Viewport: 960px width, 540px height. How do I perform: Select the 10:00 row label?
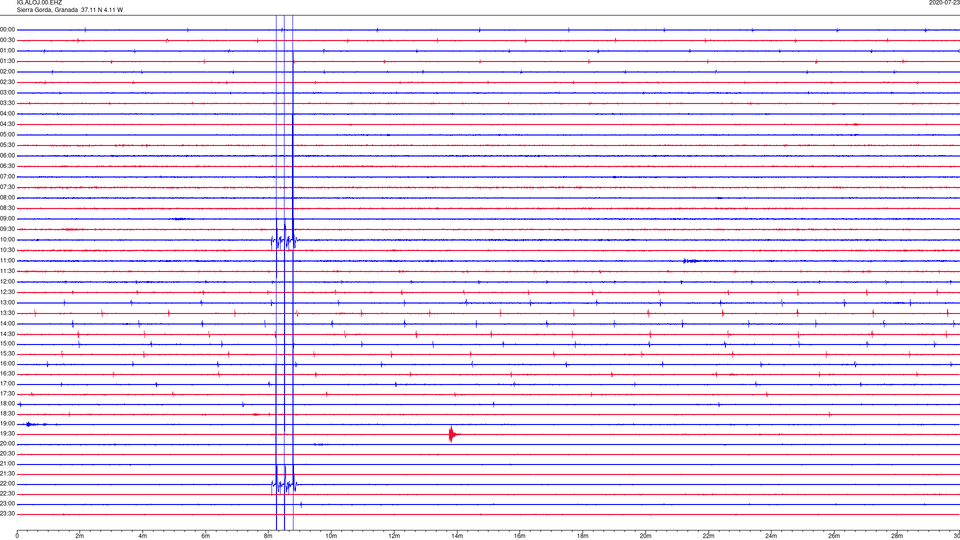point(8,239)
